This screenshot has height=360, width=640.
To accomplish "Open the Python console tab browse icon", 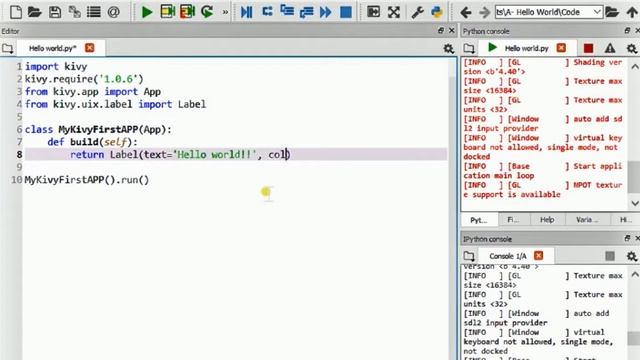I will pyautogui.click(x=469, y=49).
